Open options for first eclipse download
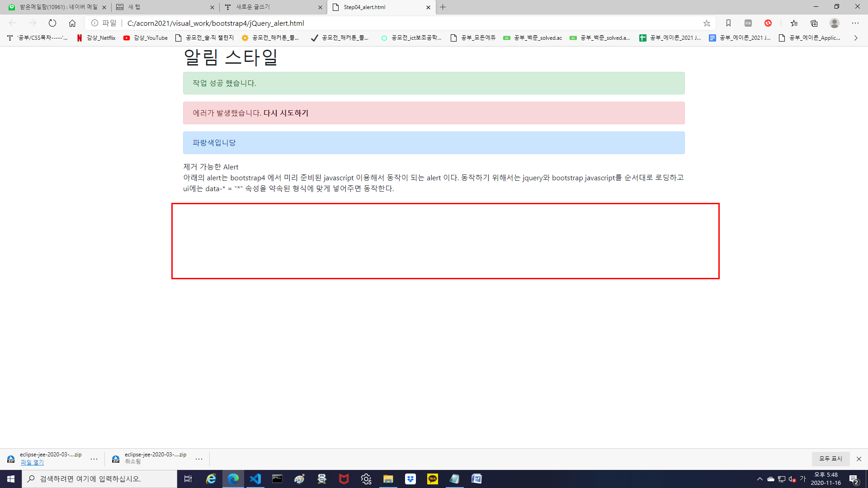 94,459
